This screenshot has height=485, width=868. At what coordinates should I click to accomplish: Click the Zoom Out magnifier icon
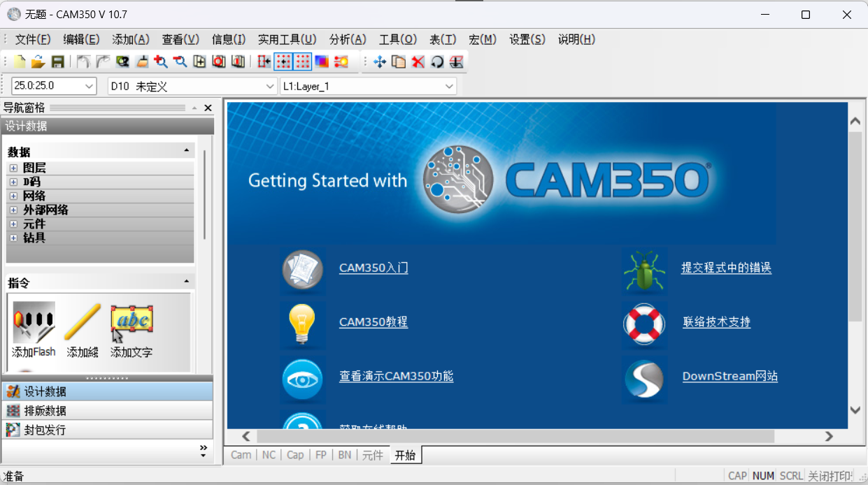(180, 61)
